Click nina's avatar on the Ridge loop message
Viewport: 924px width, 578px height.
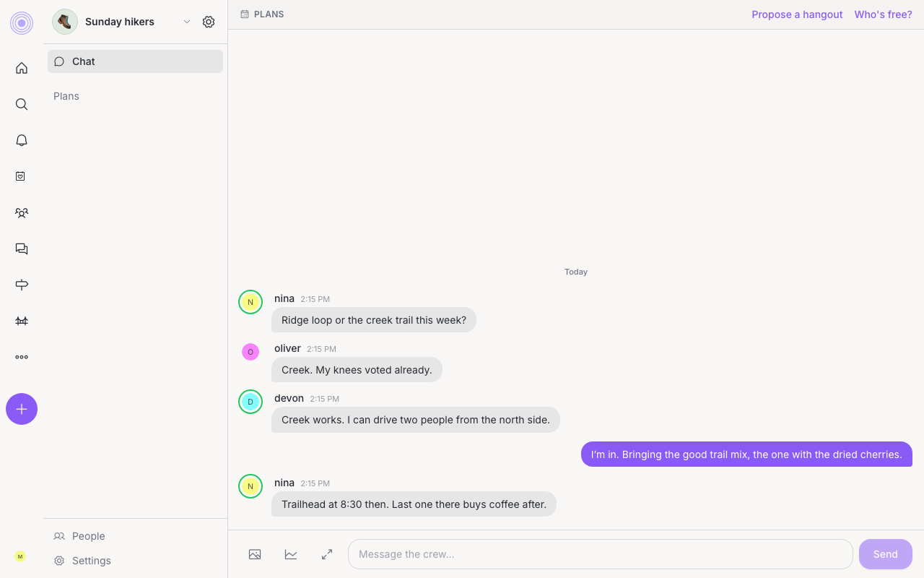click(x=250, y=302)
